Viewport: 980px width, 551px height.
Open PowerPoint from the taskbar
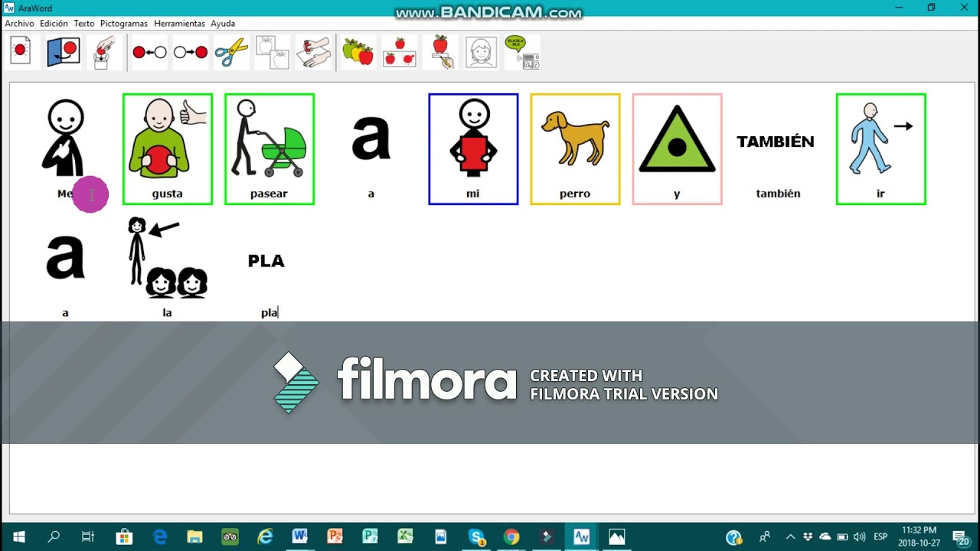click(x=335, y=536)
